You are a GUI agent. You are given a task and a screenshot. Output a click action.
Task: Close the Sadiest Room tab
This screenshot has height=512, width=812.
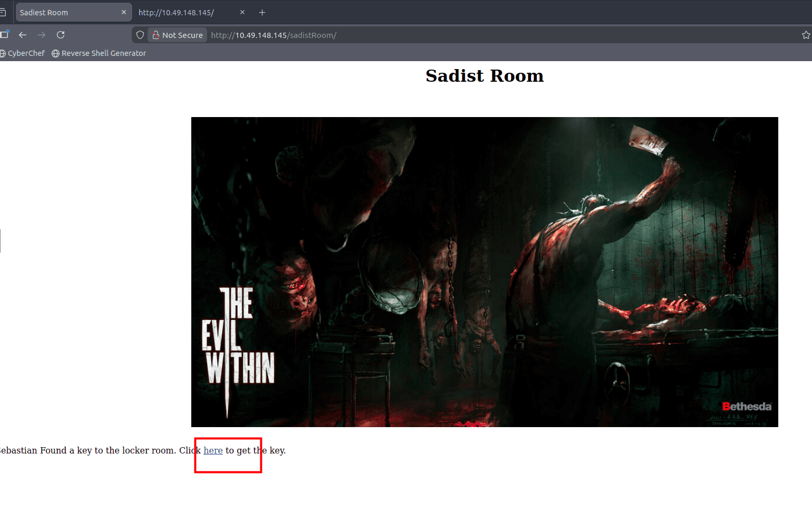click(x=124, y=13)
